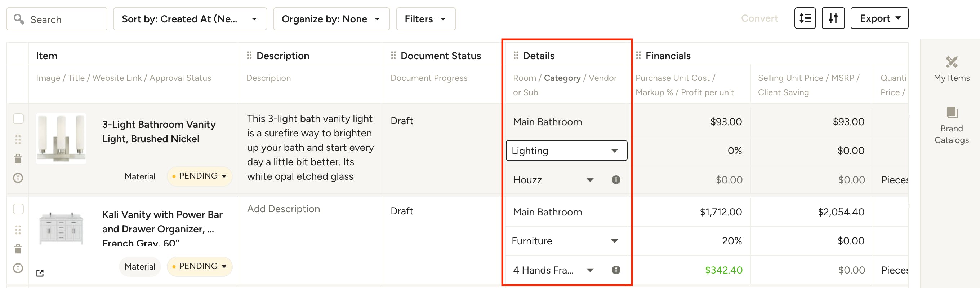Click the 3-light vanity product thumbnail
980x288 pixels.
61,139
